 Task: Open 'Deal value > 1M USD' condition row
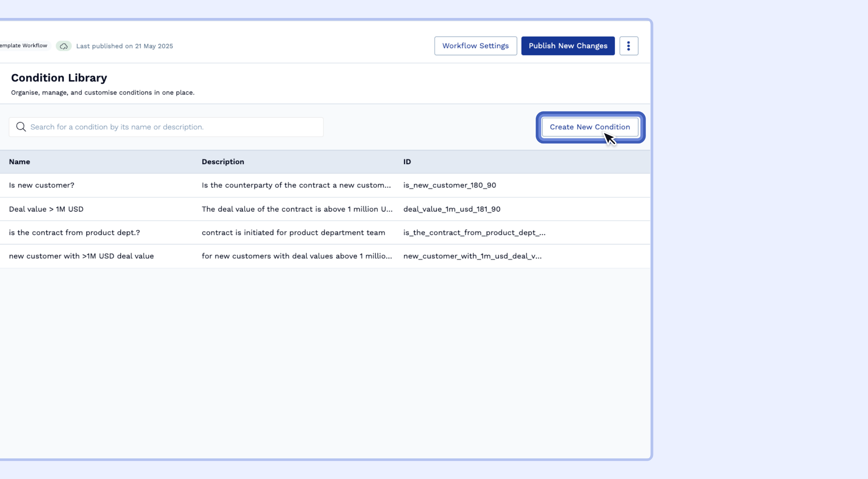click(x=46, y=209)
